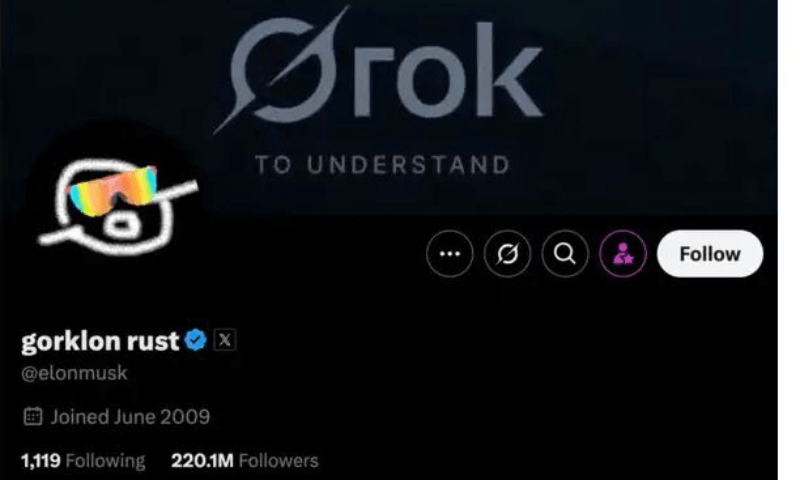Open the profile search magnifier icon

click(565, 254)
